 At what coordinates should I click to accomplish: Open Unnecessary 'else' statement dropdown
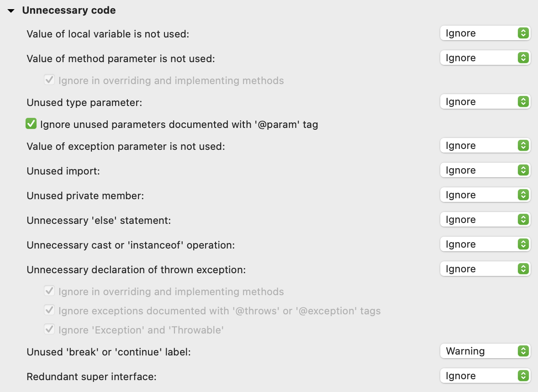(485, 220)
